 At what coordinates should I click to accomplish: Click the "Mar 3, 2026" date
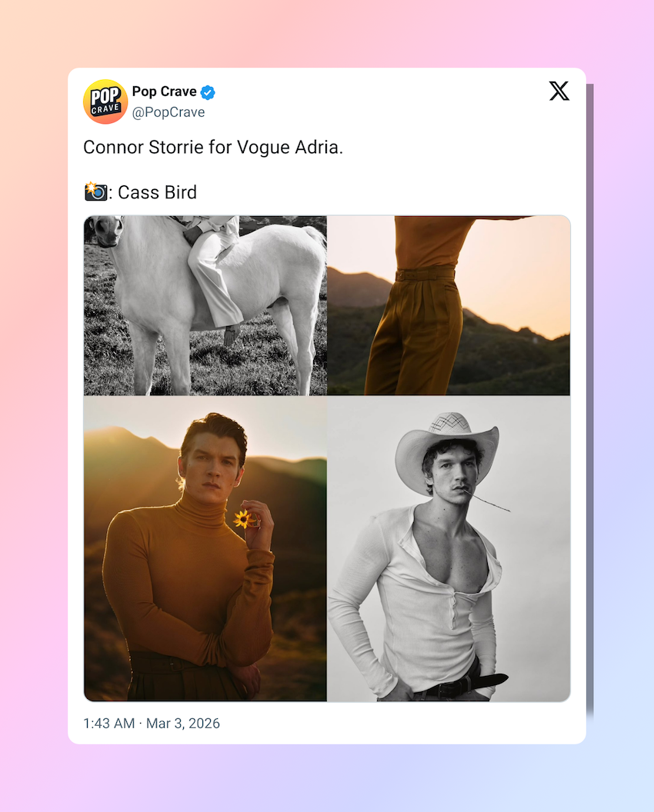183,724
